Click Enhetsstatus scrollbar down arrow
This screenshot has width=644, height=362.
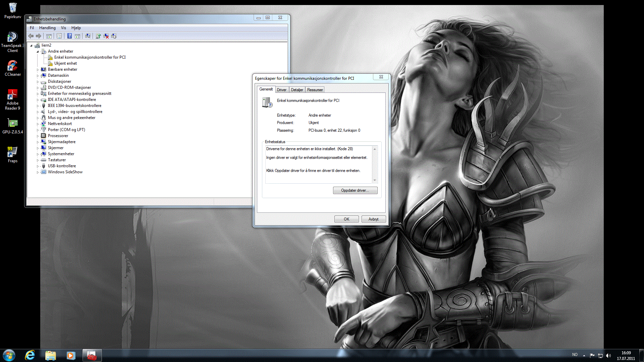(x=375, y=180)
